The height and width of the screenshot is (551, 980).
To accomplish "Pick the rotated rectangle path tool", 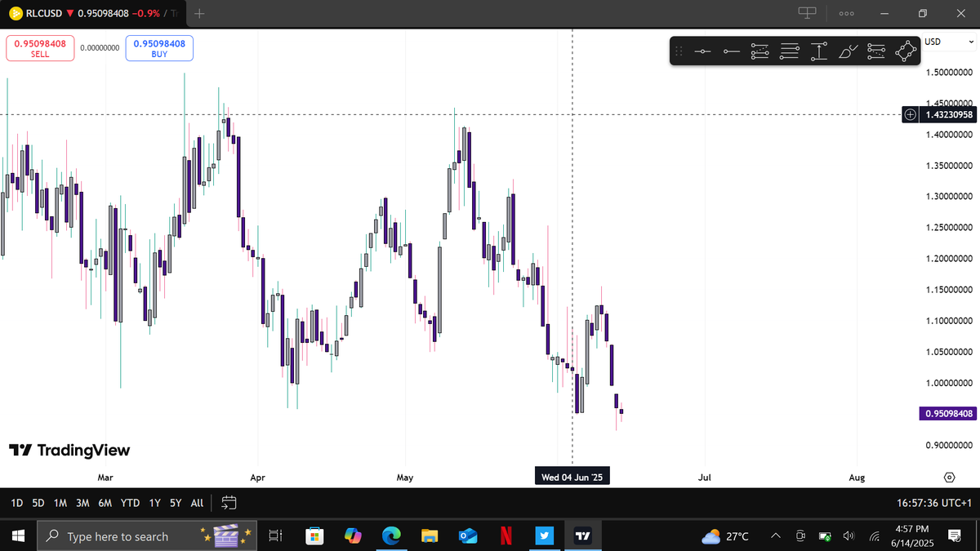I will [x=906, y=51].
